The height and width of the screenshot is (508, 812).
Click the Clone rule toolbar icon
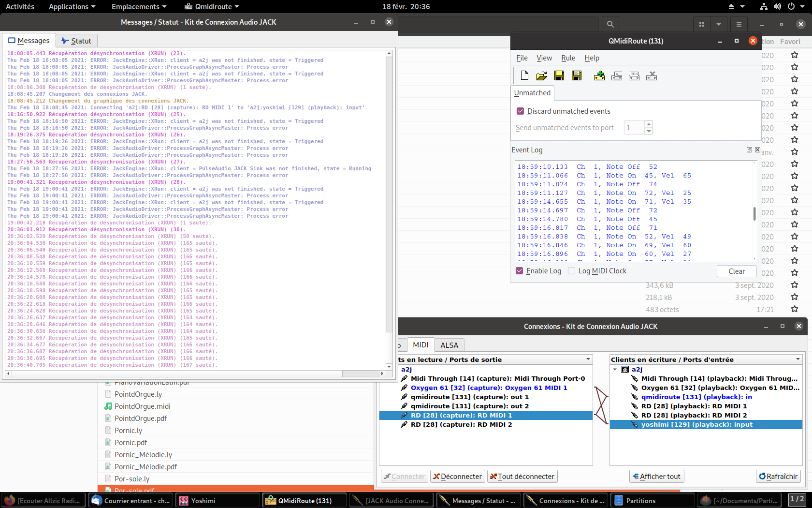(x=617, y=75)
